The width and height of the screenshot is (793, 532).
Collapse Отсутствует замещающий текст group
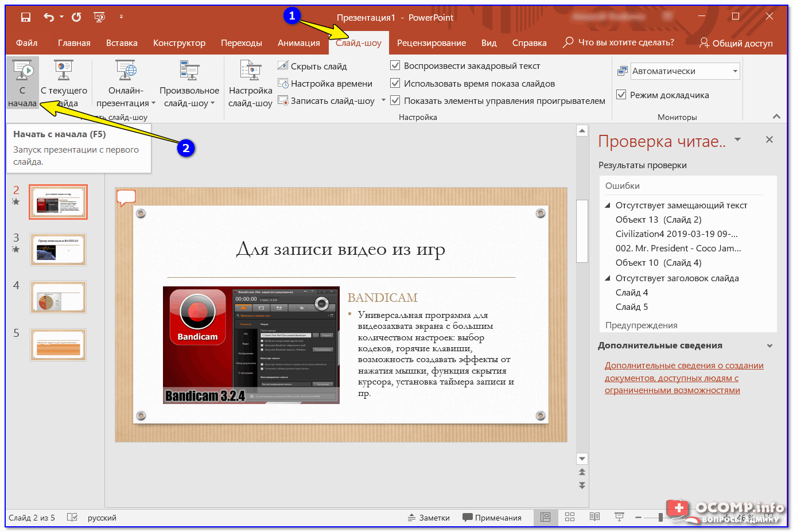608,205
